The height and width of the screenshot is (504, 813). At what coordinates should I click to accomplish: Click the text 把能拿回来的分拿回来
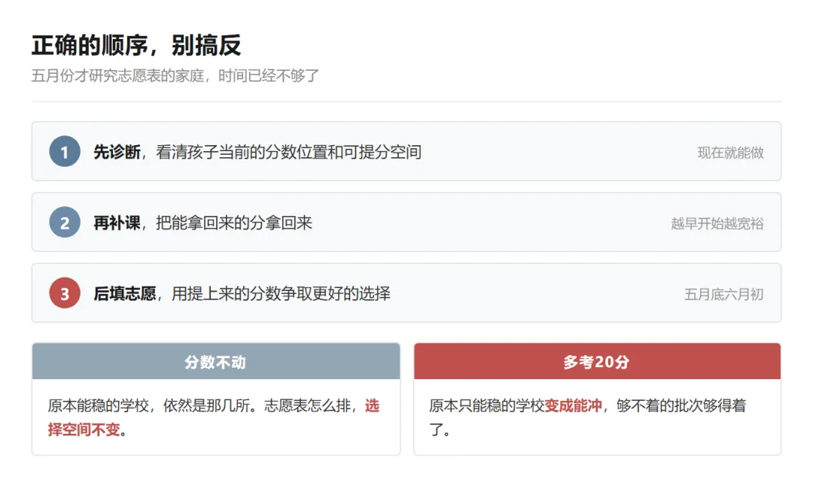coord(234,223)
